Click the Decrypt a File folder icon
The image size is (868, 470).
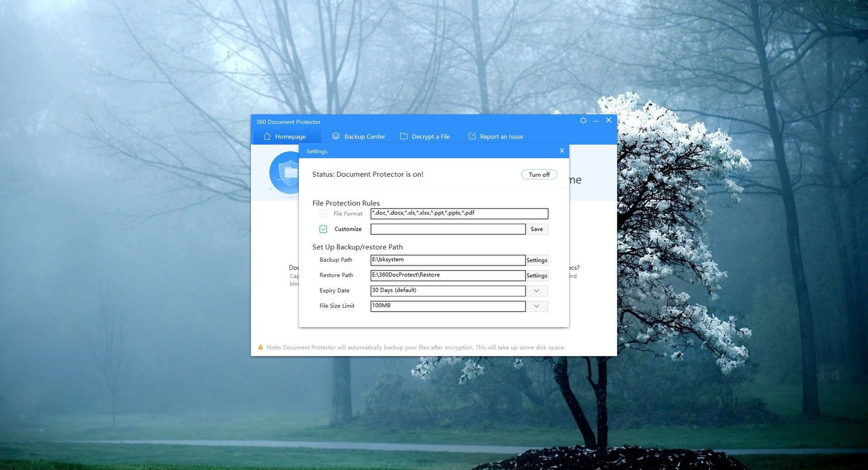pos(404,136)
